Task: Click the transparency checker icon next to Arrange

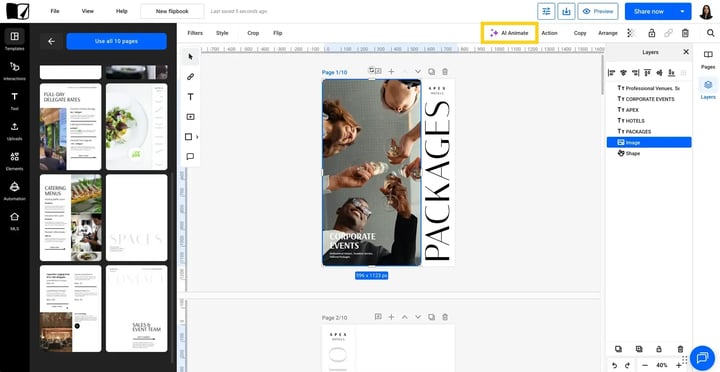Action: pyautogui.click(x=631, y=33)
